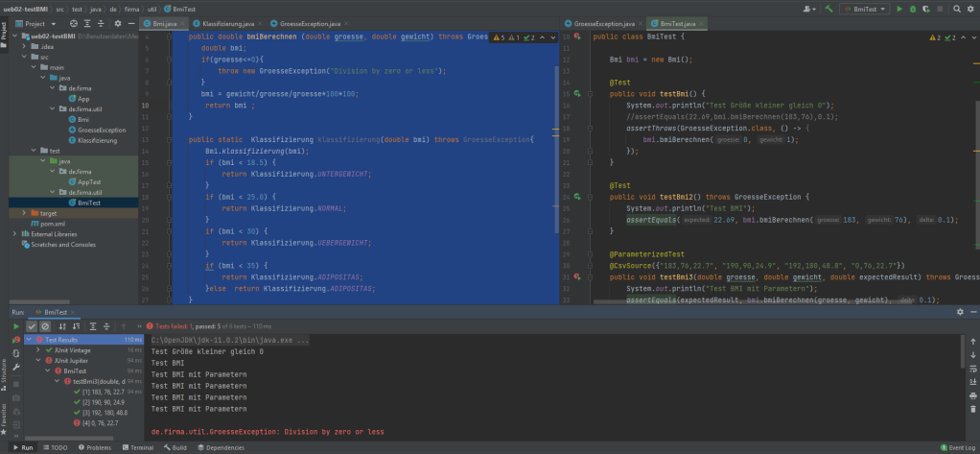Open Search Everywhere magnifier icon
Viewport: 980px width, 454px height.
click(959, 9)
